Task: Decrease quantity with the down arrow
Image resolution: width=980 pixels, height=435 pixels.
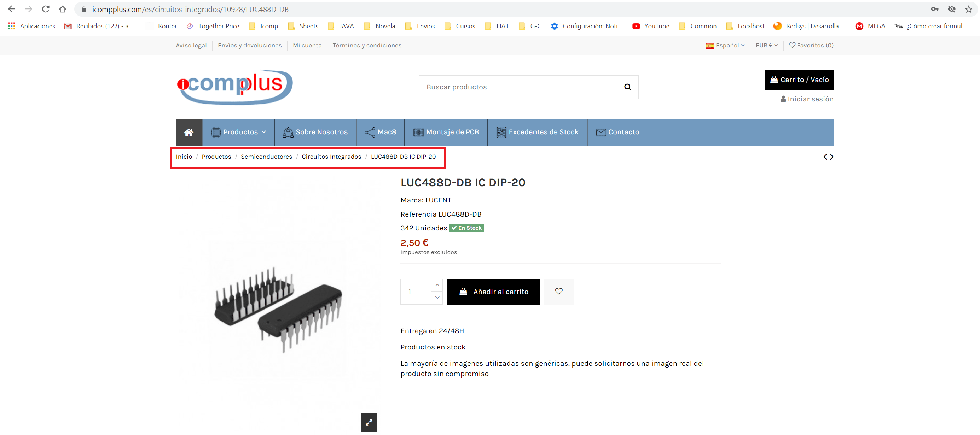Action: click(437, 298)
